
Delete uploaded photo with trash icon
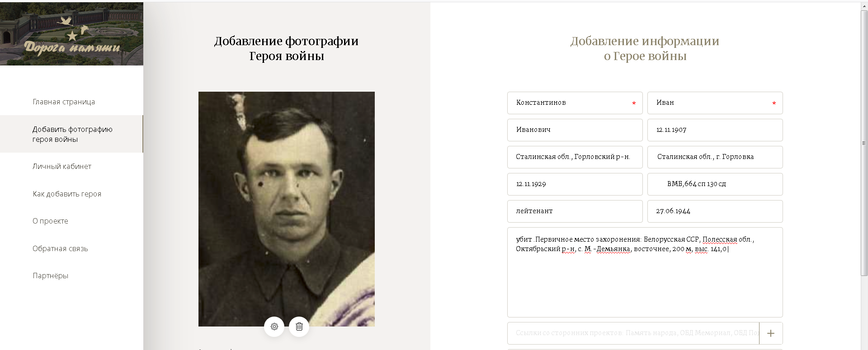coord(299,327)
